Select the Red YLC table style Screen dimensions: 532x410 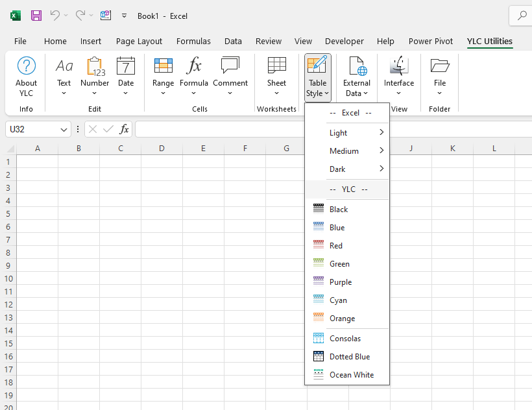point(336,246)
